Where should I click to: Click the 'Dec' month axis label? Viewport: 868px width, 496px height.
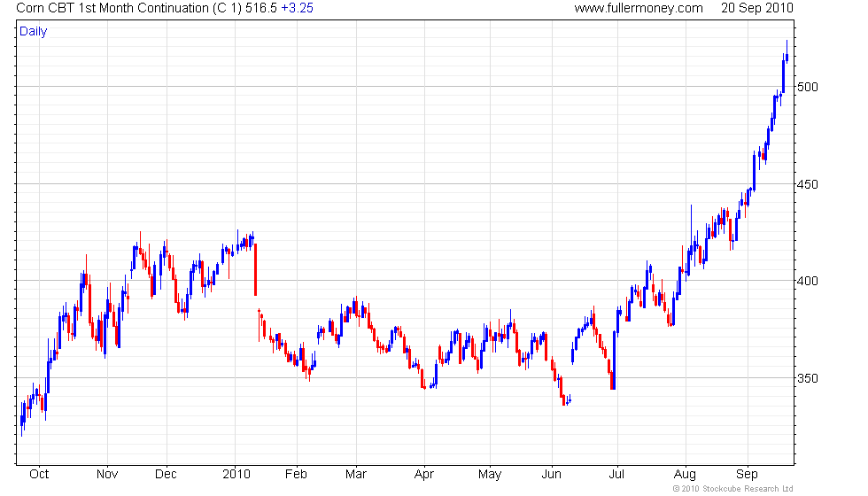167,475
